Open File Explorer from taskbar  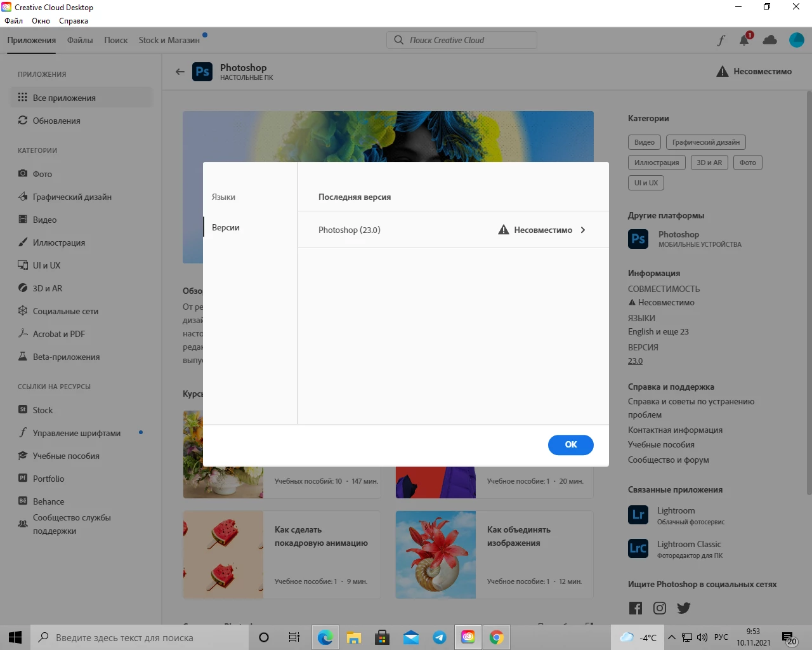[x=353, y=637]
